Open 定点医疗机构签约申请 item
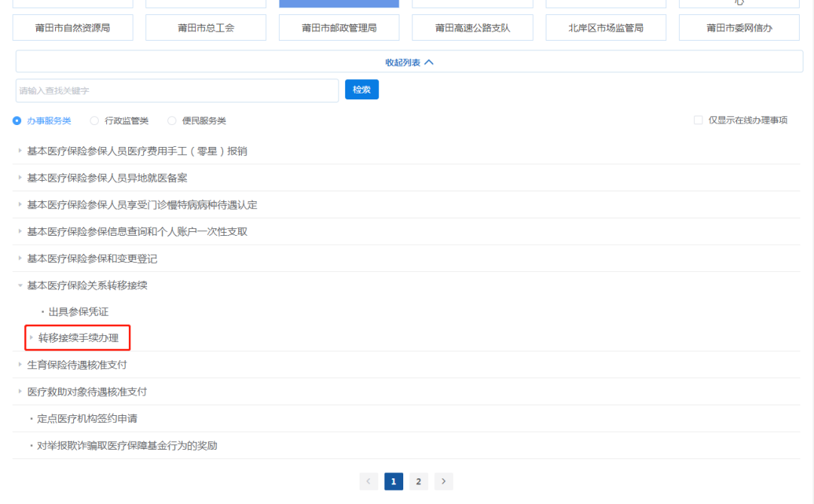 click(x=87, y=418)
